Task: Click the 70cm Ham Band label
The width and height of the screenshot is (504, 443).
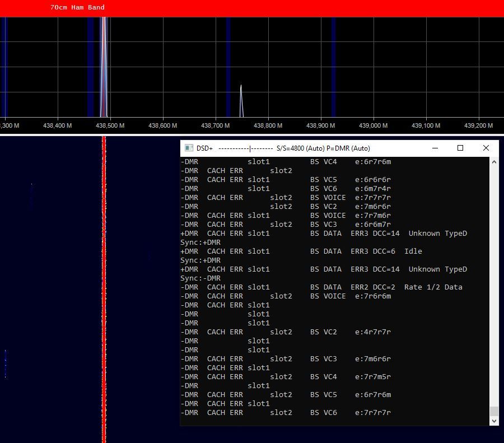Action: pyautogui.click(x=77, y=7)
